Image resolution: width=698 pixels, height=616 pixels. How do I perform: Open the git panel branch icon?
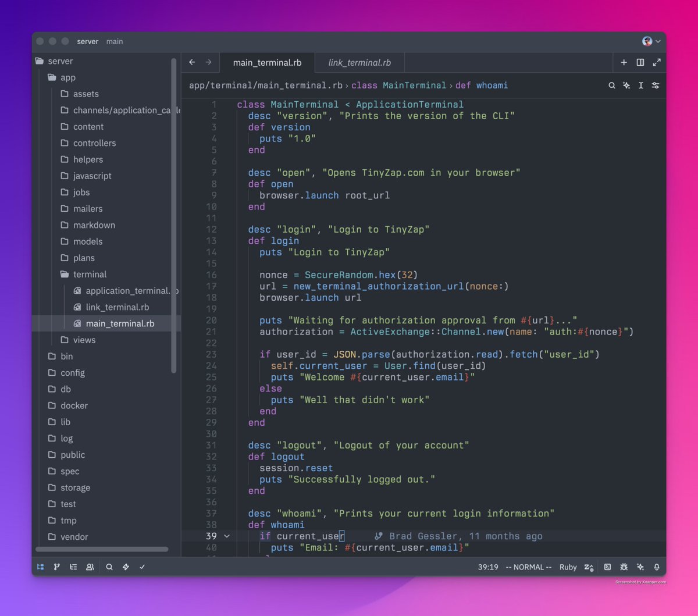coord(57,567)
